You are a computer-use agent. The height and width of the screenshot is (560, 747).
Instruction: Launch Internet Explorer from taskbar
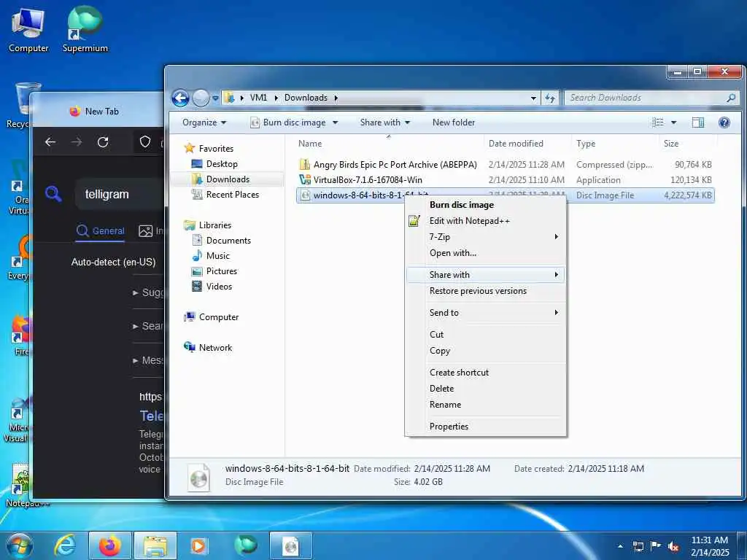[65, 545]
